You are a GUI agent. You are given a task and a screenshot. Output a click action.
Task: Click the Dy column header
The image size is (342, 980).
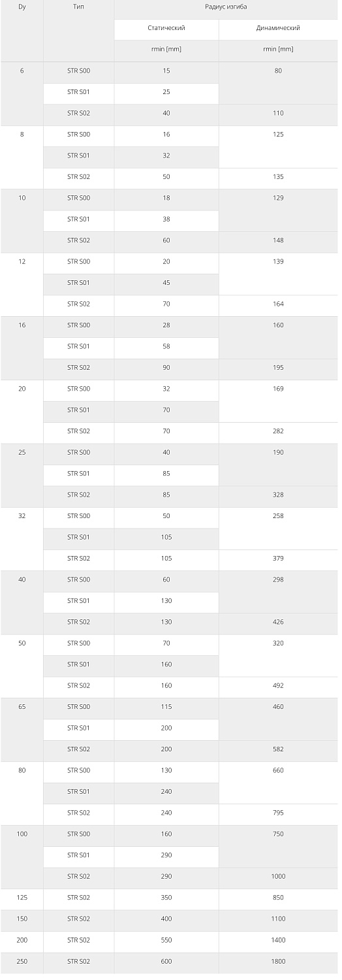tap(22, 31)
